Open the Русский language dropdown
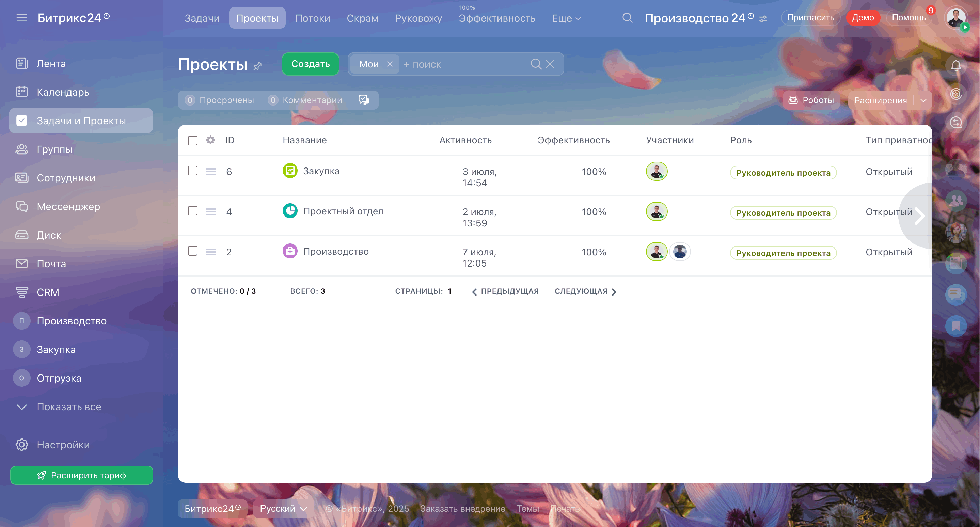The width and height of the screenshot is (980, 527). pyautogui.click(x=283, y=508)
